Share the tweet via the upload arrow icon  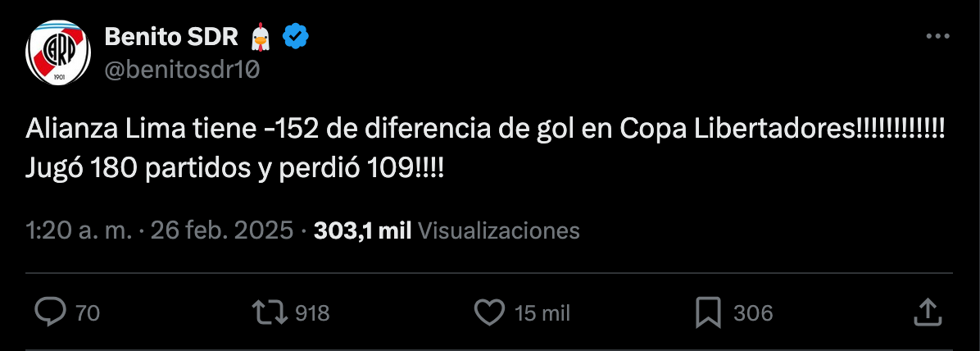(x=928, y=312)
